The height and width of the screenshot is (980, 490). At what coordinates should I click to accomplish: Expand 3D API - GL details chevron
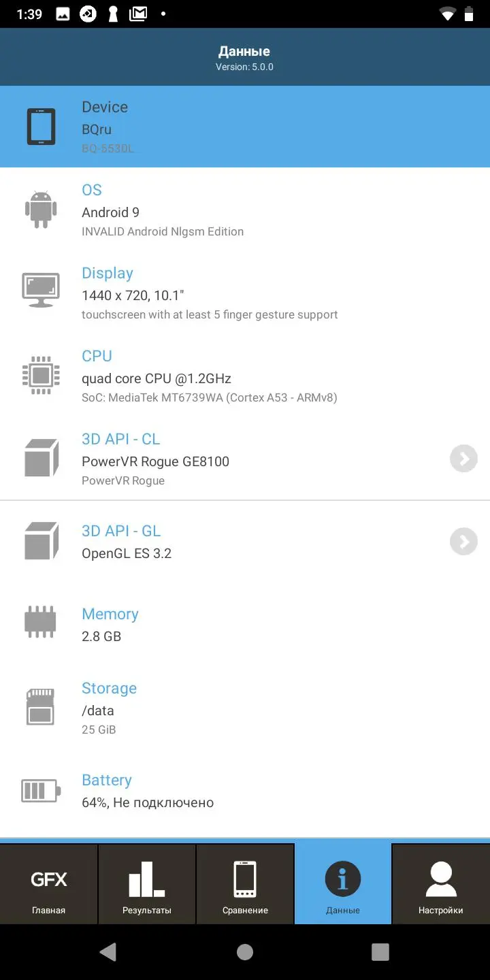coord(463,542)
